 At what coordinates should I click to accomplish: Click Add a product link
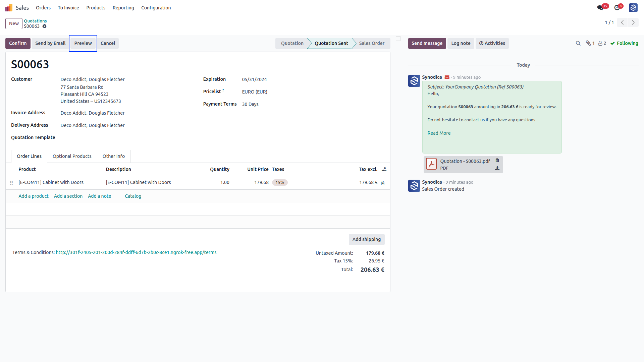point(34,196)
